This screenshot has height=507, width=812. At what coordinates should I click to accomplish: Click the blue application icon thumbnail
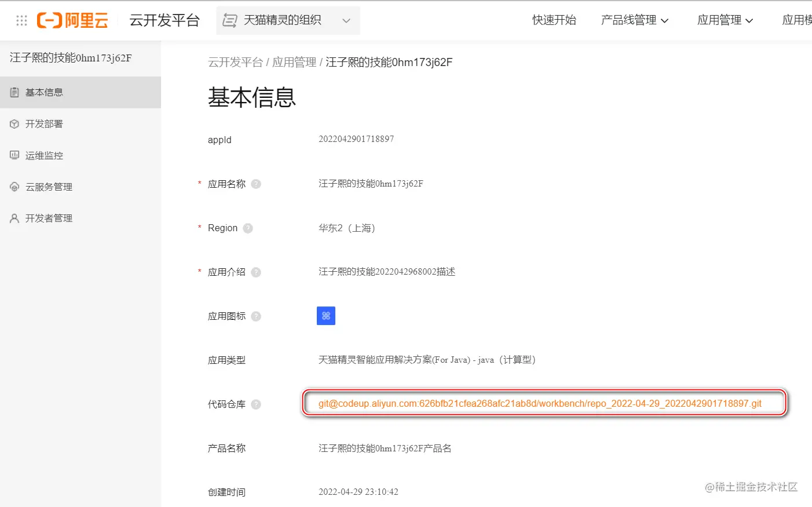coord(326,316)
